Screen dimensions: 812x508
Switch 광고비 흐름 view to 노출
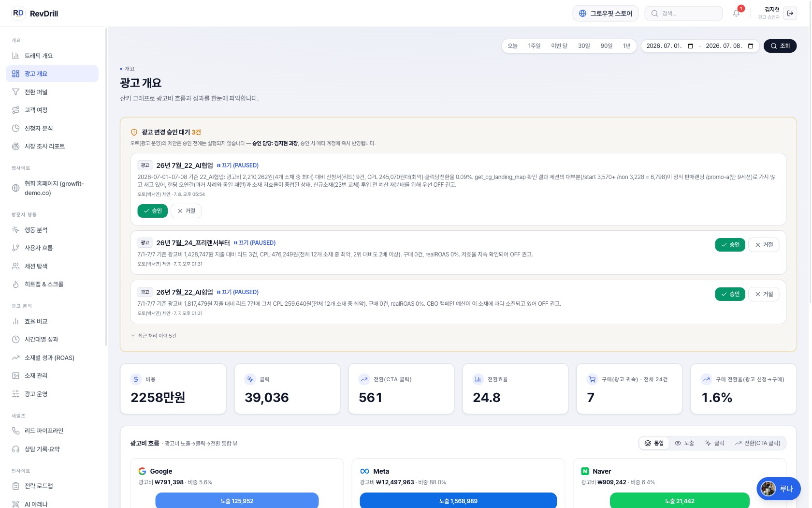[x=684, y=443]
